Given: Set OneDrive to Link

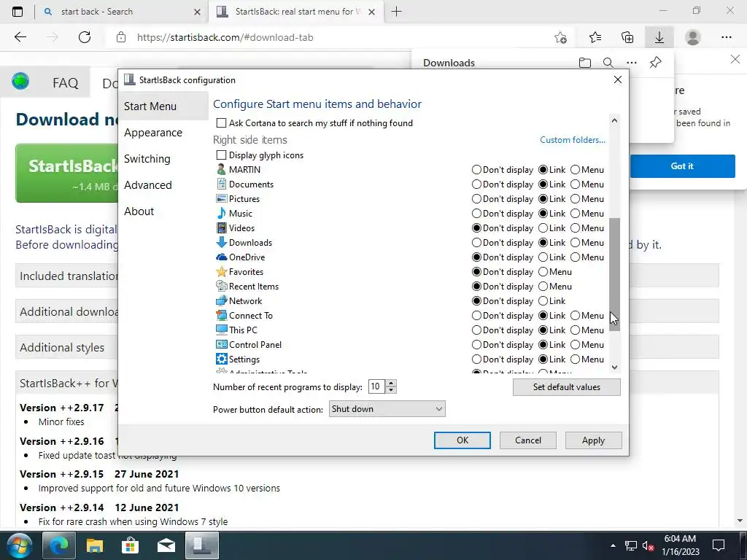Looking at the screenshot, I should click(543, 257).
